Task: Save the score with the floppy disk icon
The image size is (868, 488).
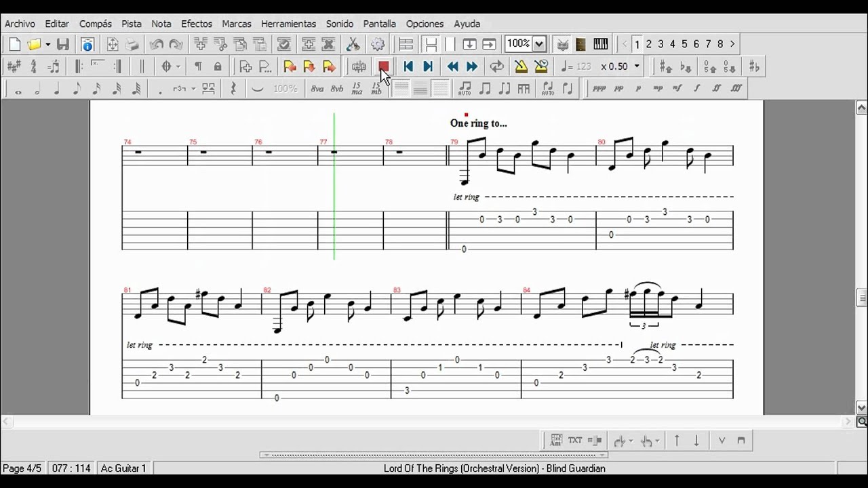Action: click(63, 45)
